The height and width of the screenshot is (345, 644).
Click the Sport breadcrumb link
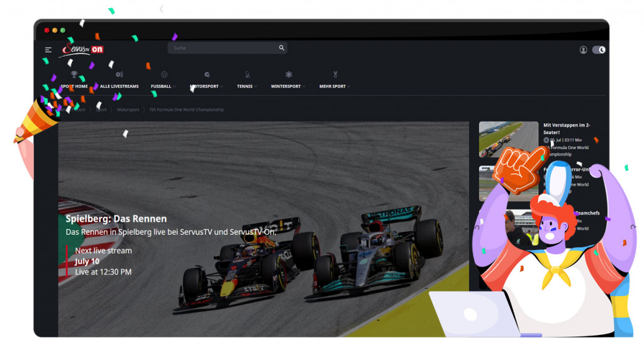pos(101,110)
